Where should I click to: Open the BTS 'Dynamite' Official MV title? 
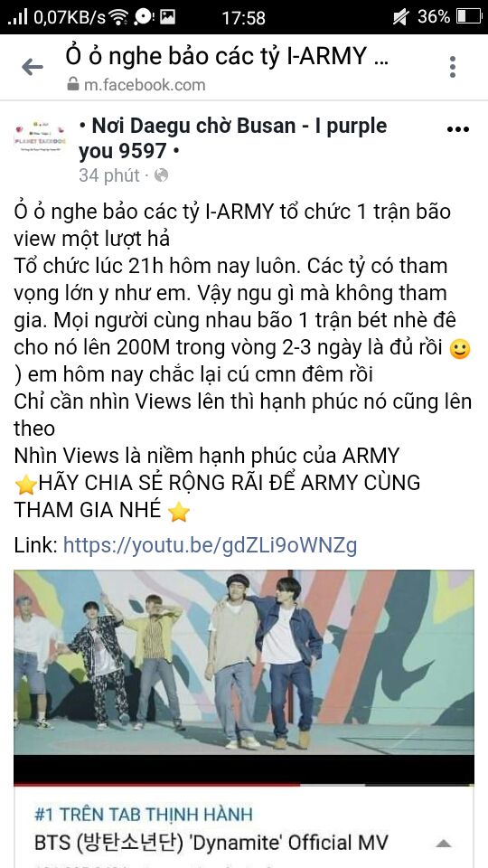[211, 844]
